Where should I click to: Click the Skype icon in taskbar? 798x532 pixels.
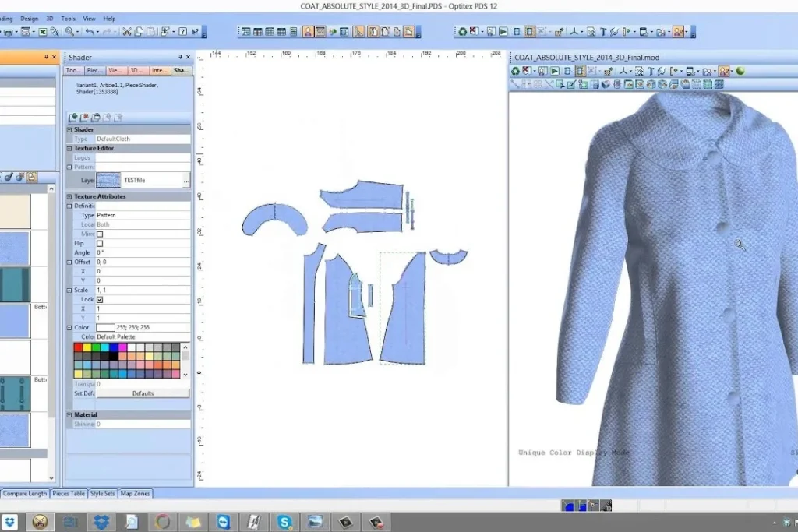pyautogui.click(x=284, y=522)
